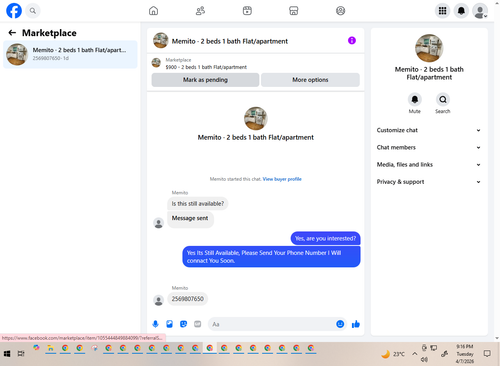Viewport: 500px width, 366px height.
Task: Open the Reels/Video icon in top navigation
Action: click(247, 11)
